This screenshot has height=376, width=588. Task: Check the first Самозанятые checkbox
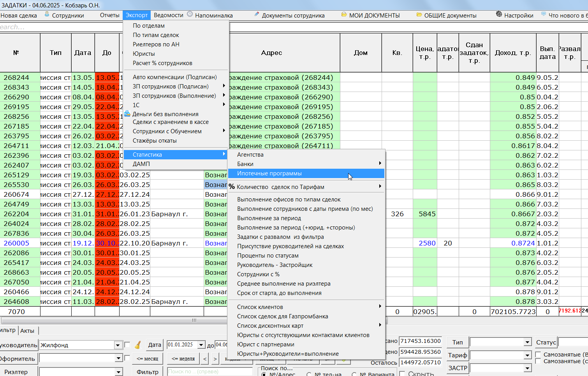pyautogui.click(x=538, y=355)
